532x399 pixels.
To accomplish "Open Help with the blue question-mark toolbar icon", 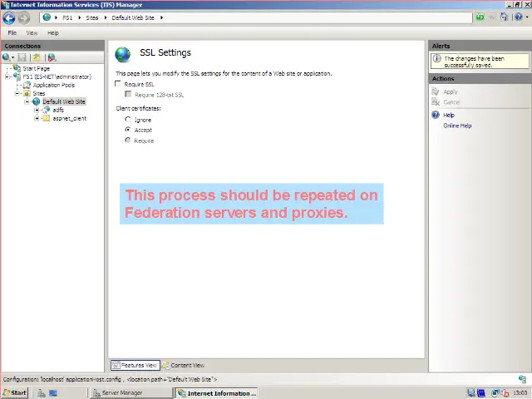I will tap(518, 17).
